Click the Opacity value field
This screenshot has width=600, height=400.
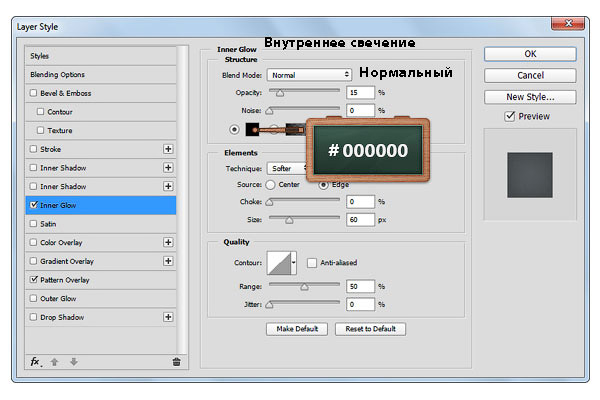coord(360,93)
